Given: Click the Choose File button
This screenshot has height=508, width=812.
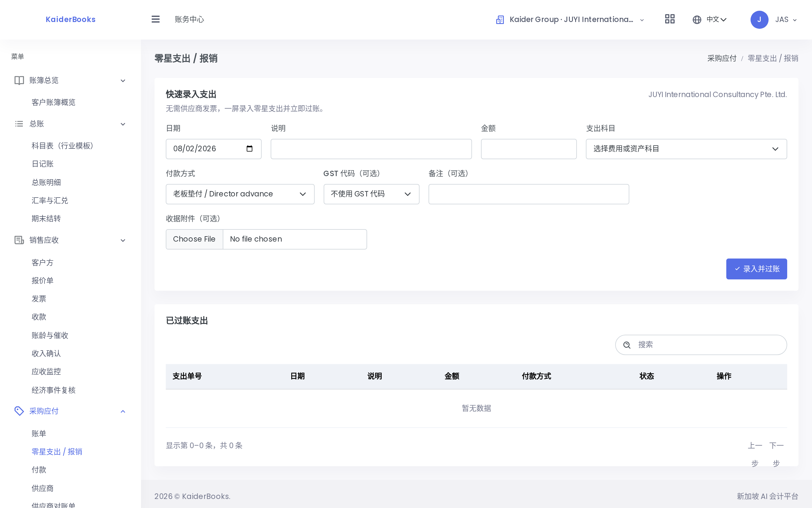Looking at the screenshot, I should tap(194, 239).
